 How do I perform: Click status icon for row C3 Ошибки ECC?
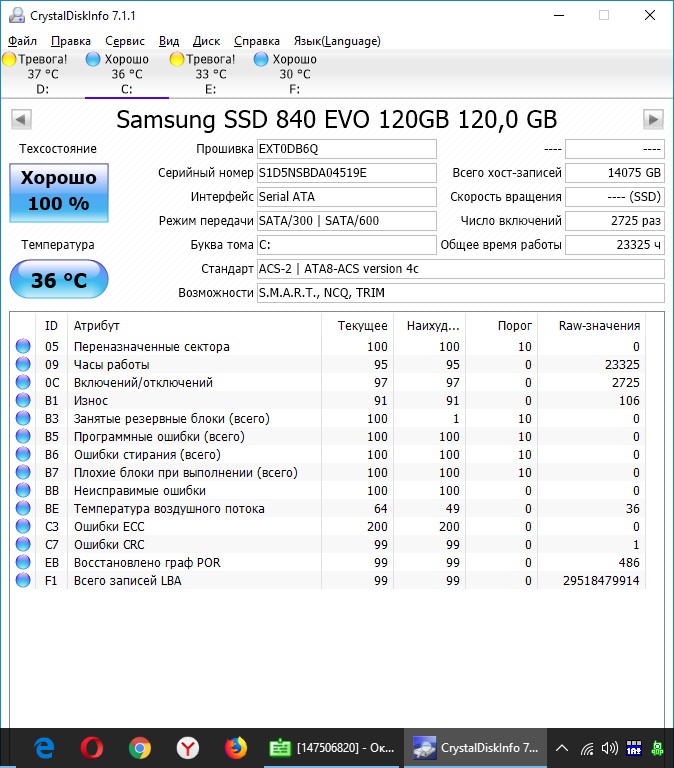pyautogui.click(x=23, y=527)
